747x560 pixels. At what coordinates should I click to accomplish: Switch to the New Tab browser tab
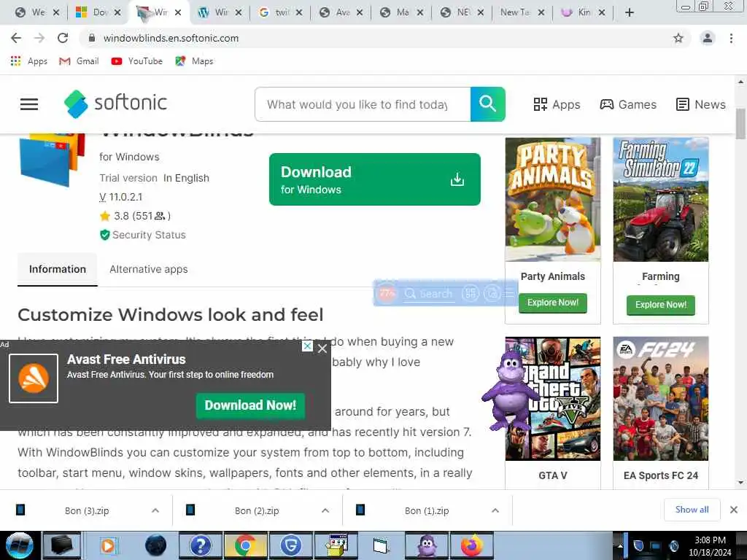tap(514, 12)
